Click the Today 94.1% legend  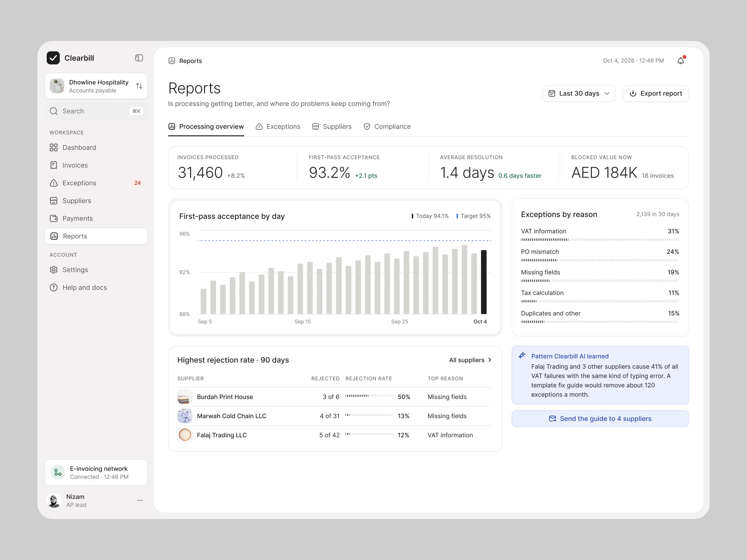[430, 216]
